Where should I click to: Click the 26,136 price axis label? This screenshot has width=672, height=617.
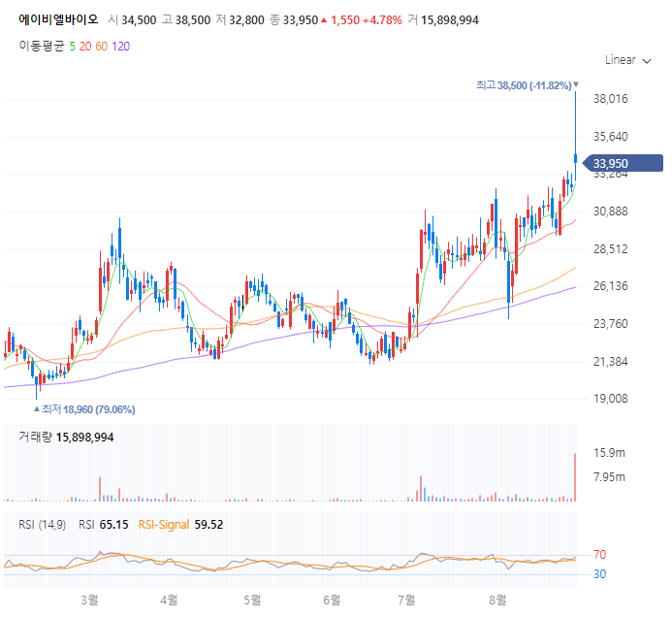point(610,286)
